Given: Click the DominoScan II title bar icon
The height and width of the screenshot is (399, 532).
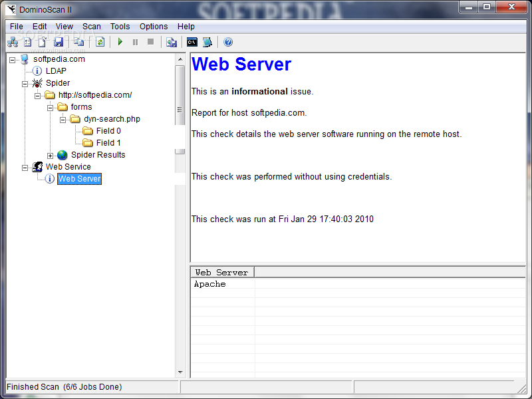Looking at the screenshot, I should point(11,9).
